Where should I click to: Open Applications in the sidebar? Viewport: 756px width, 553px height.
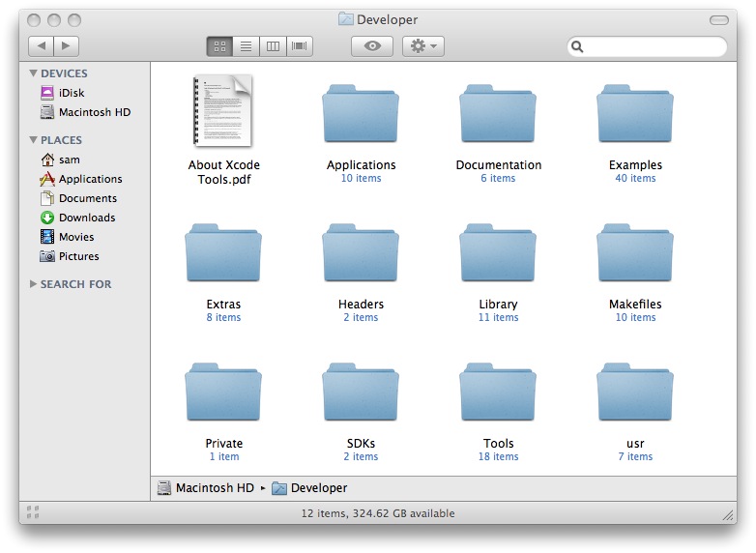[x=81, y=179]
